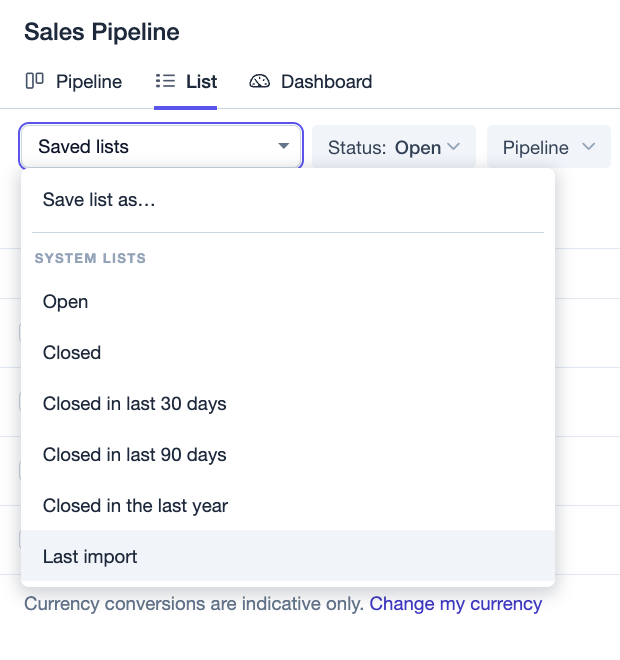The width and height of the screenshot is (620, 660).
Task: Click the bulleted list icon beside List
Action: [x=165, y=81]
